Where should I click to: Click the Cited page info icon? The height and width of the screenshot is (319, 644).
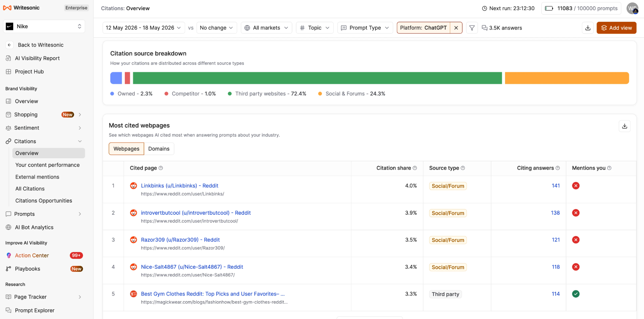161,168
